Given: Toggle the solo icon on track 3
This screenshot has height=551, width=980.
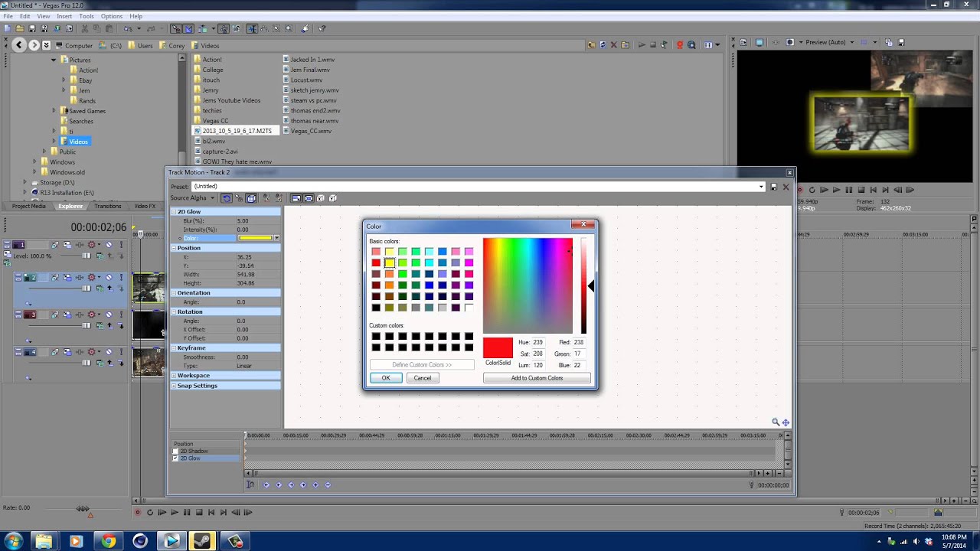Looking at the screenshot, I should tap(119, 315).
